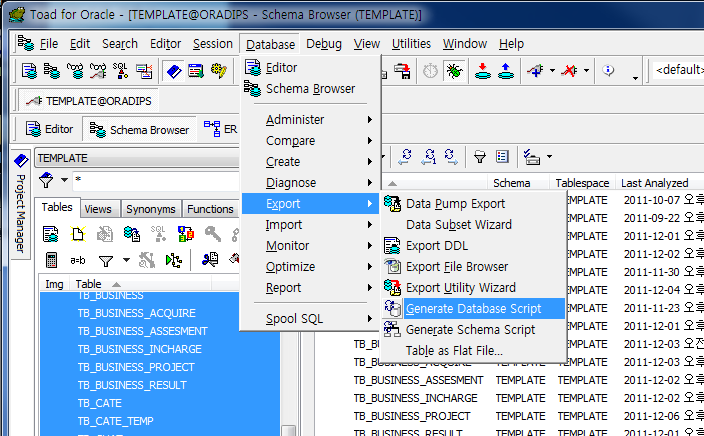Switch to the ER diagram window tab
Screen dimensions: 704x436
click(220, 129)
